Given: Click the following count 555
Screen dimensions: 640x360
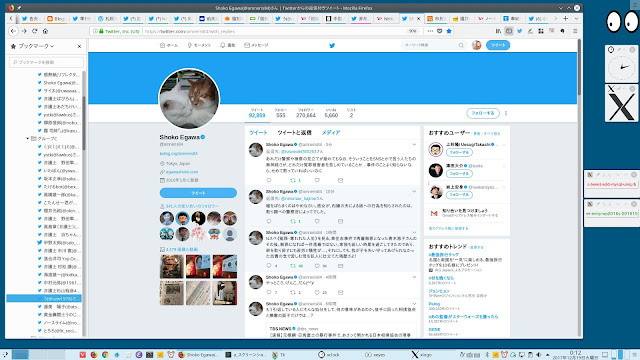Looking at the screenshot, I should coord(280,113).
